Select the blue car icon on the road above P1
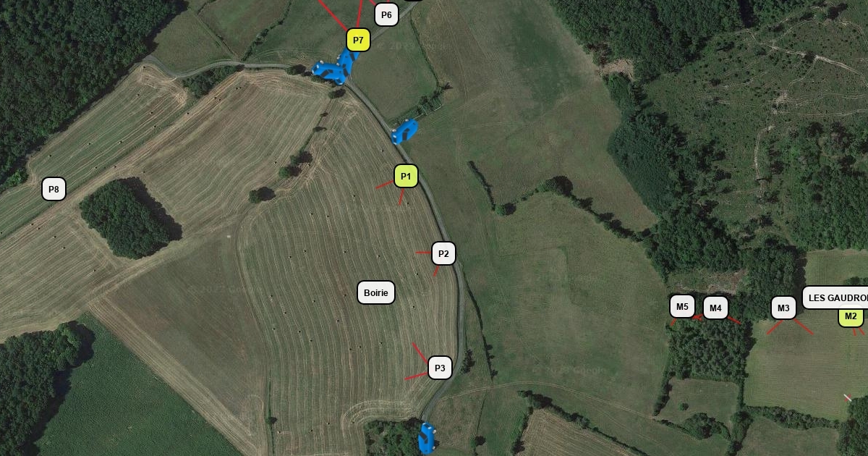 pos(404,132)
